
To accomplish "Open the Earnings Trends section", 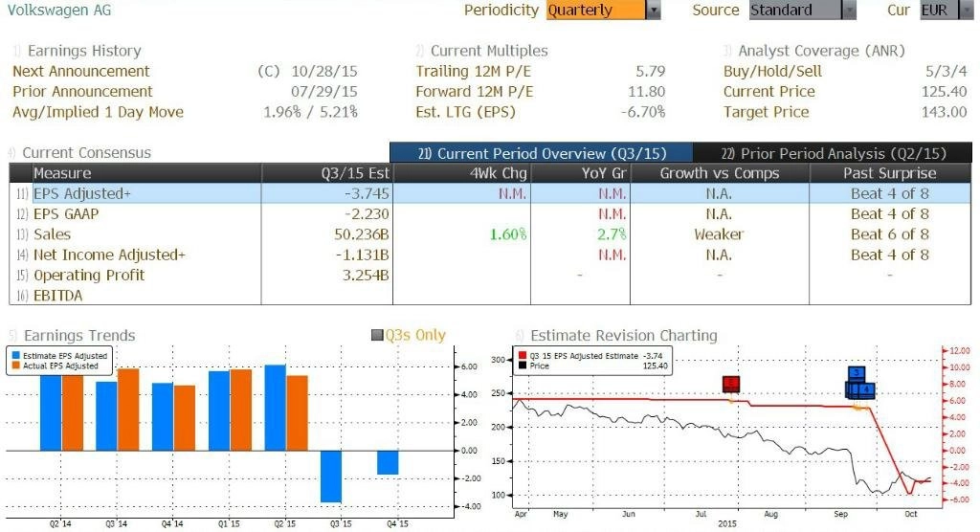I will coord(78,335).
